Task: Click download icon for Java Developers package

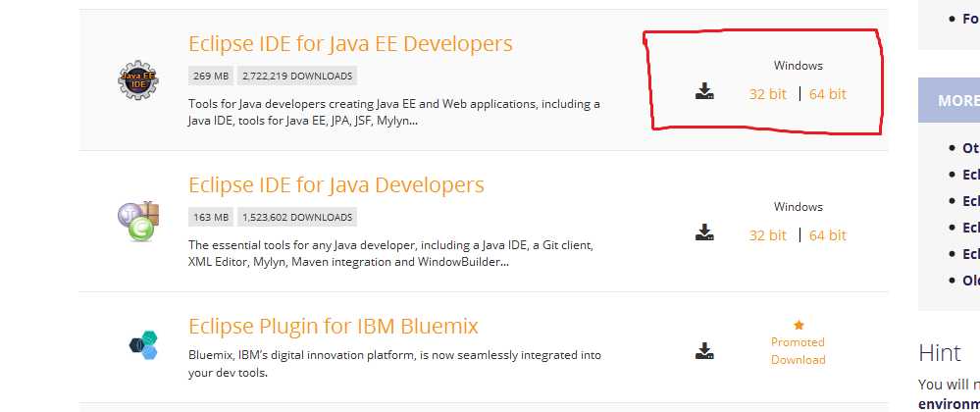Action: click(704, 232)
